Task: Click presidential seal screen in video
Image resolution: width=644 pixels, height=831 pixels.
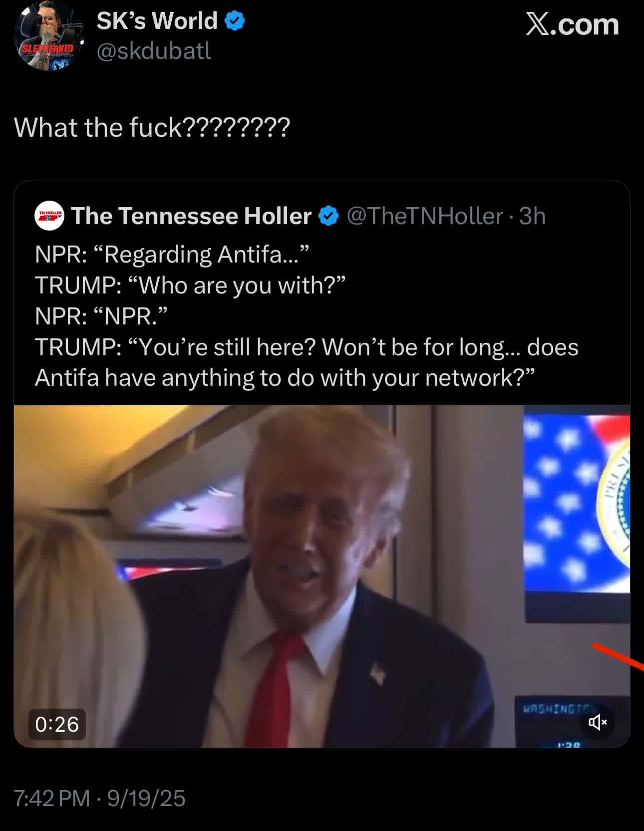Action: (577, 514)
